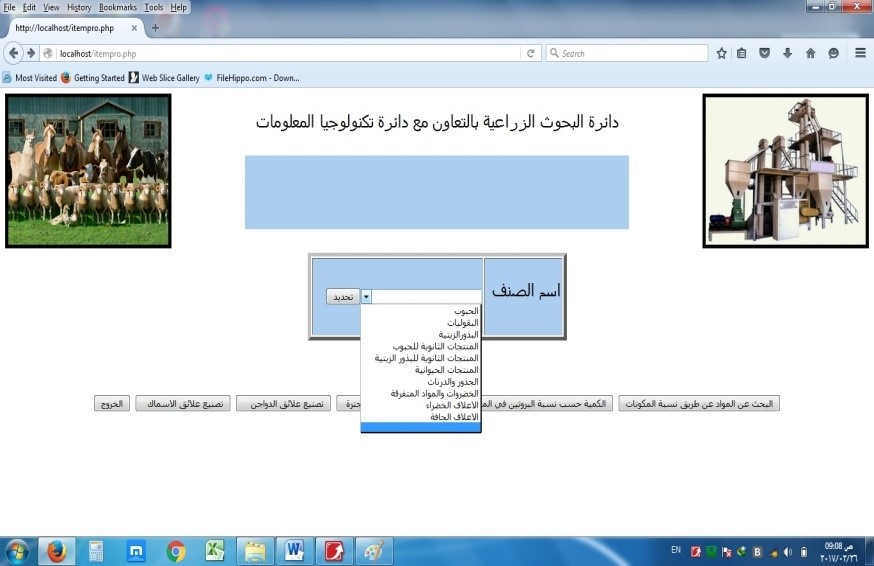Click the Firefox back arrow button

[x=14, y=53]
